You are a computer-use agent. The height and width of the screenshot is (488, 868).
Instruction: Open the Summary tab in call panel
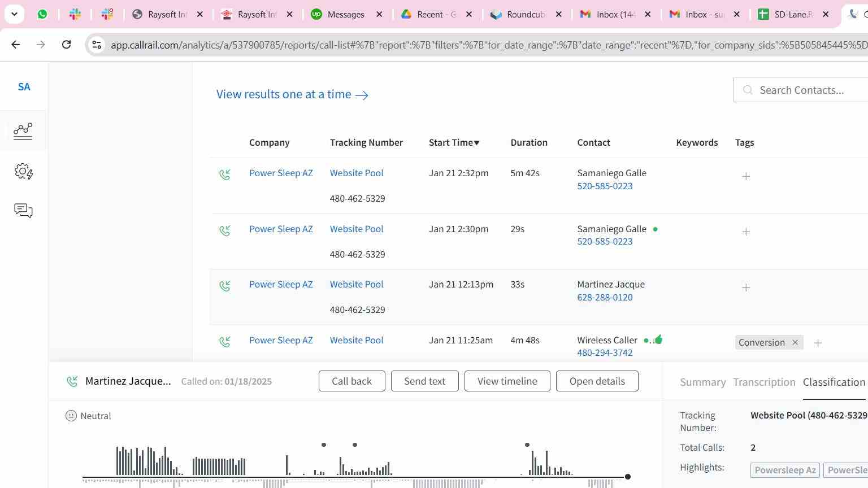point(702,382)
